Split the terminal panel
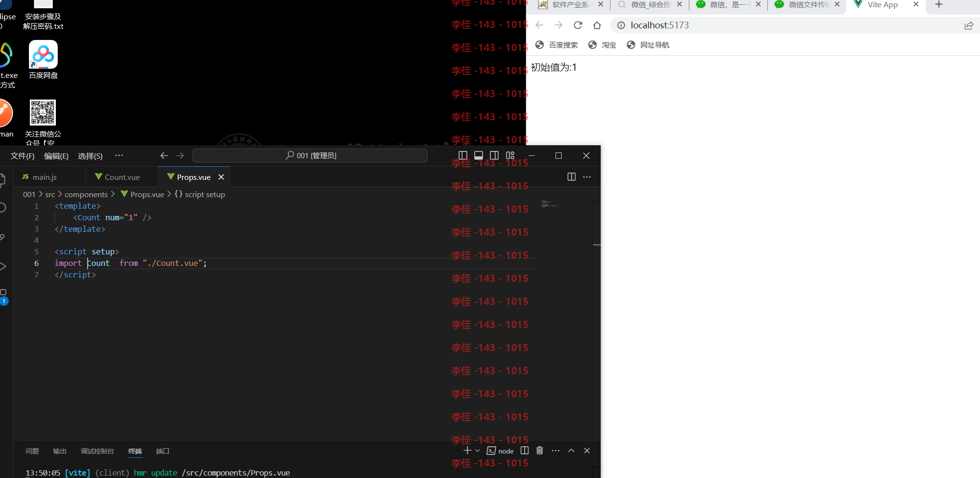The image size is (980, 478). pyautogui.click(x=525, y=451)
